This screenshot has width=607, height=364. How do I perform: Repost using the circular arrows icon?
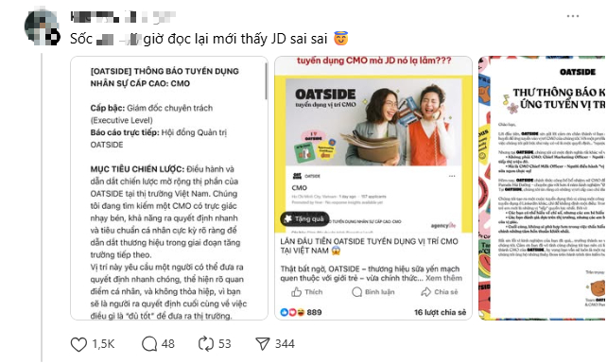tap(206, 344)
